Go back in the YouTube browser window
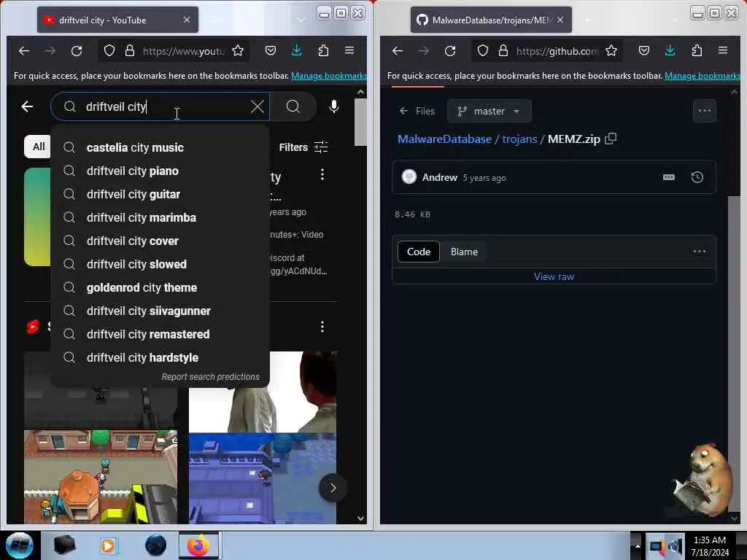 24,50
